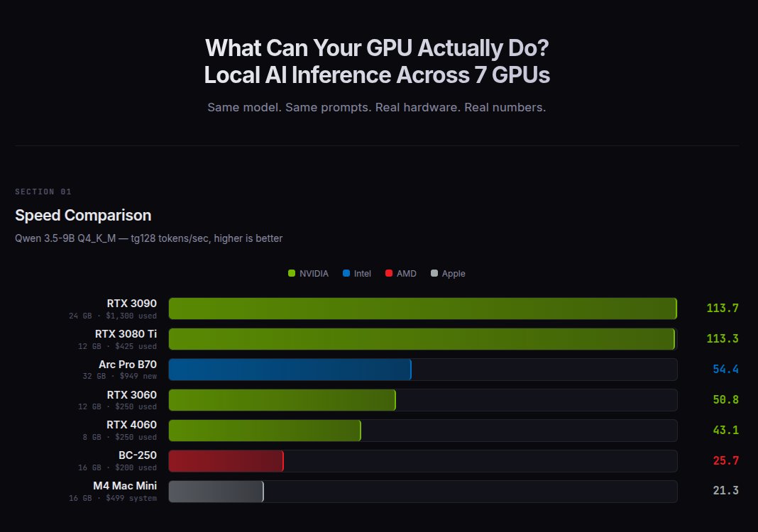Screen dimensions: 758x532
Task: Click the M4 Mac Mini label
Action: pyautogui.click(x=125, y=486)
